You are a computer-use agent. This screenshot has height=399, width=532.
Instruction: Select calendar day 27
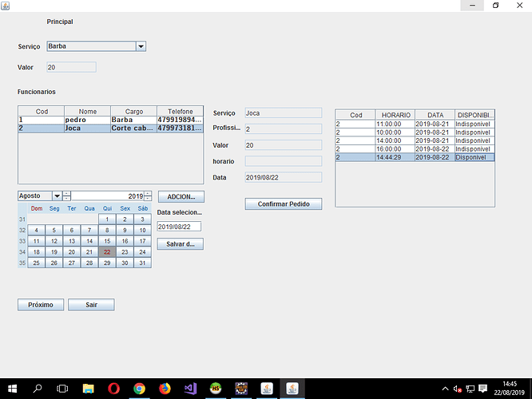pyautogui.click(x=72, y=263)
